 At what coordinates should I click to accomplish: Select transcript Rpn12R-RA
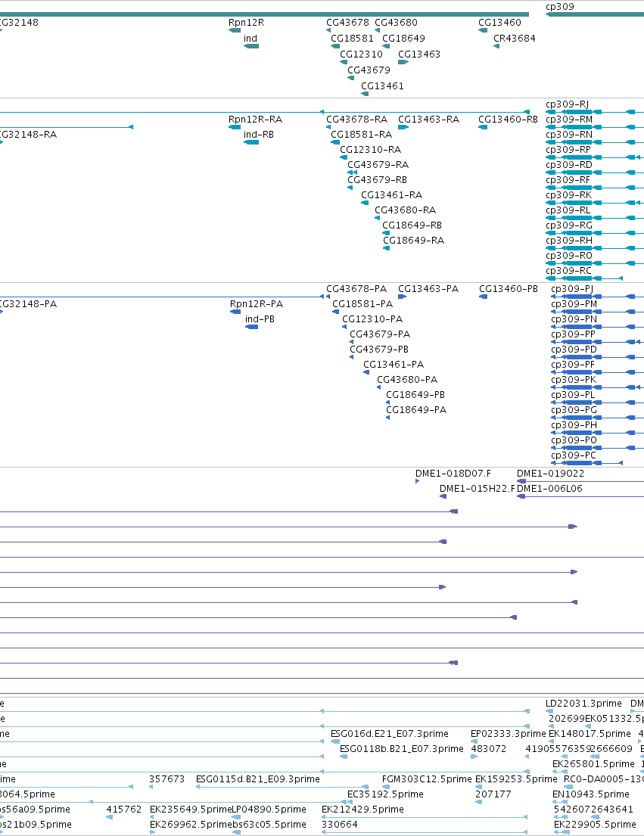[255, 120]
